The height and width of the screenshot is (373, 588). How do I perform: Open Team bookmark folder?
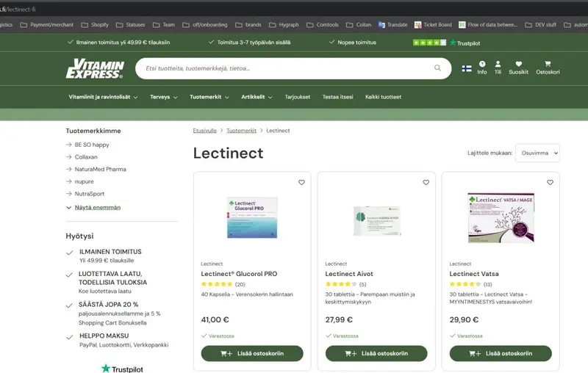tap(164, 25)
